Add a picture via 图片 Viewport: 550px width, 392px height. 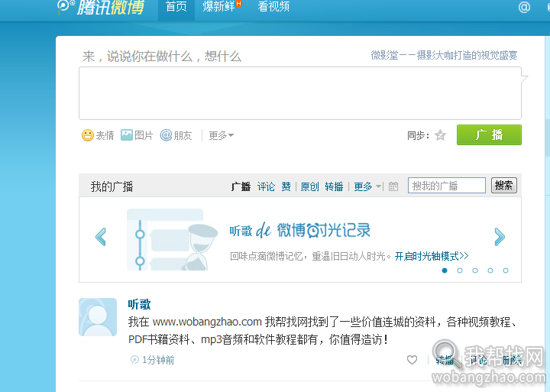coord(137,135)
